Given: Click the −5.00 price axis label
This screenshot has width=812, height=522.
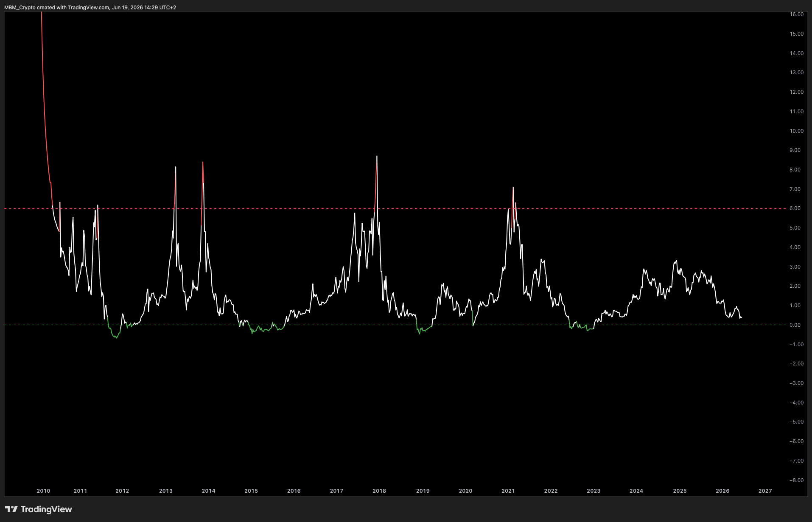Looking at the screenshot, I should [x=796, y=422].
